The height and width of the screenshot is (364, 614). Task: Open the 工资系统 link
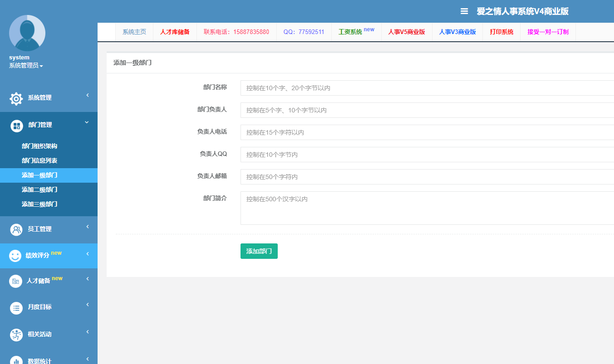coord(350,32)
